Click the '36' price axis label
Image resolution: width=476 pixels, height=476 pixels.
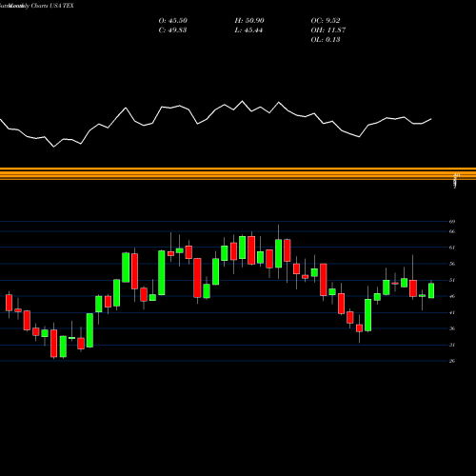pyautogui.click(x=452, y=328)
